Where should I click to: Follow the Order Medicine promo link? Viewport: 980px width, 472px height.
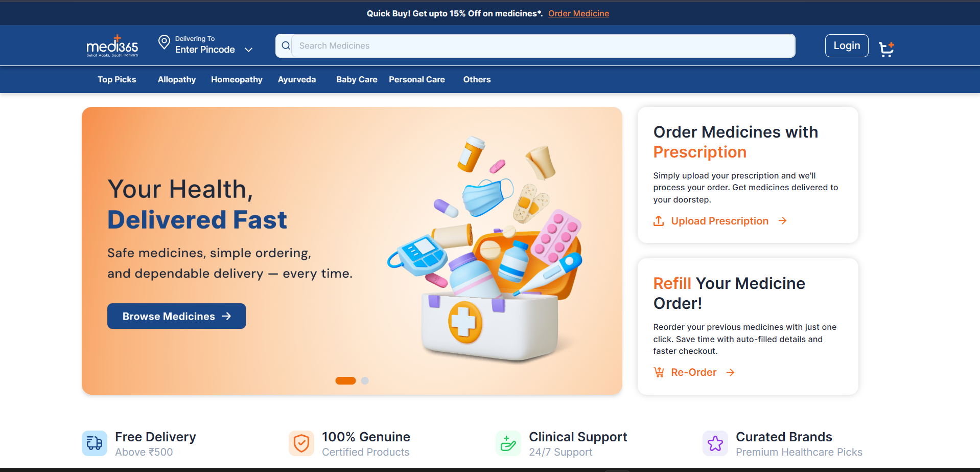click(578, 13)
